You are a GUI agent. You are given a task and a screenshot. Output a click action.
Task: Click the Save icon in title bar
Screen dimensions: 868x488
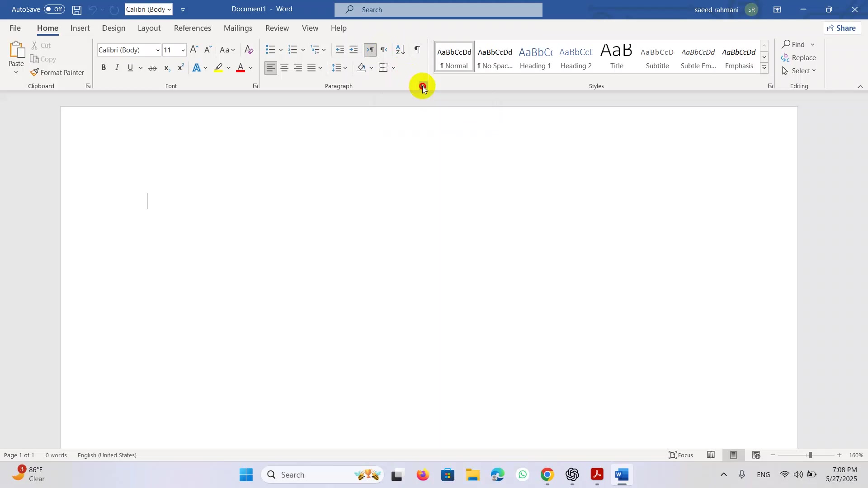point(77,9)
